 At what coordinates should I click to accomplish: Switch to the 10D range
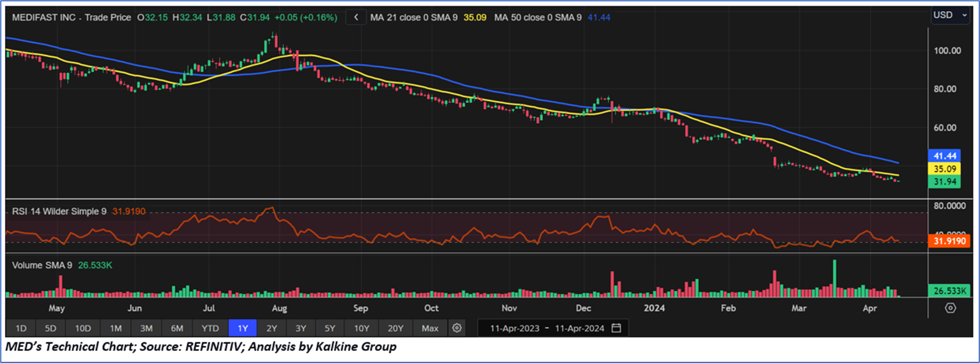coord(83,328)
